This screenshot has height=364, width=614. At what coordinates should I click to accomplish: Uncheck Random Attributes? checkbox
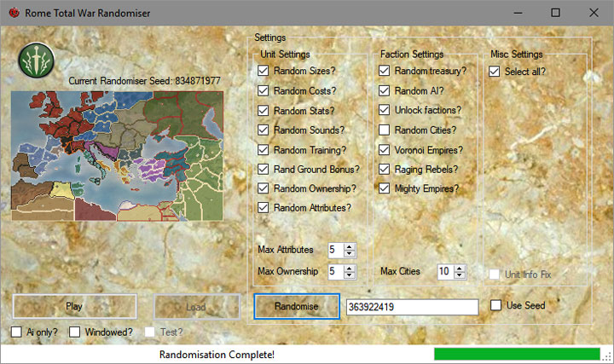[264, 207]
